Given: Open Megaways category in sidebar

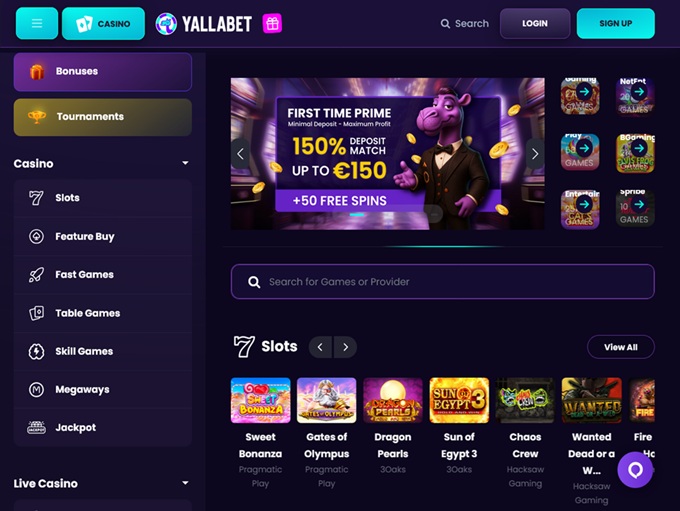Looking at the screenshot, I should tap(103, 390).
